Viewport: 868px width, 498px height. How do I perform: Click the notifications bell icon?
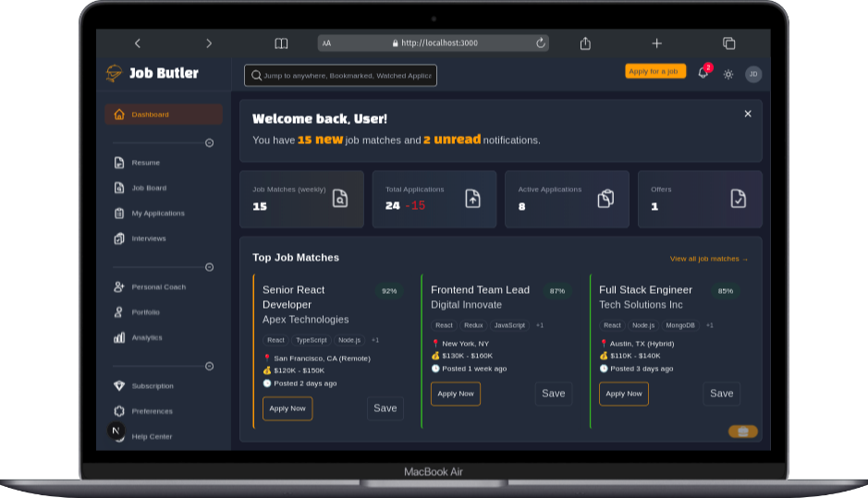click(x=703, y=74)
